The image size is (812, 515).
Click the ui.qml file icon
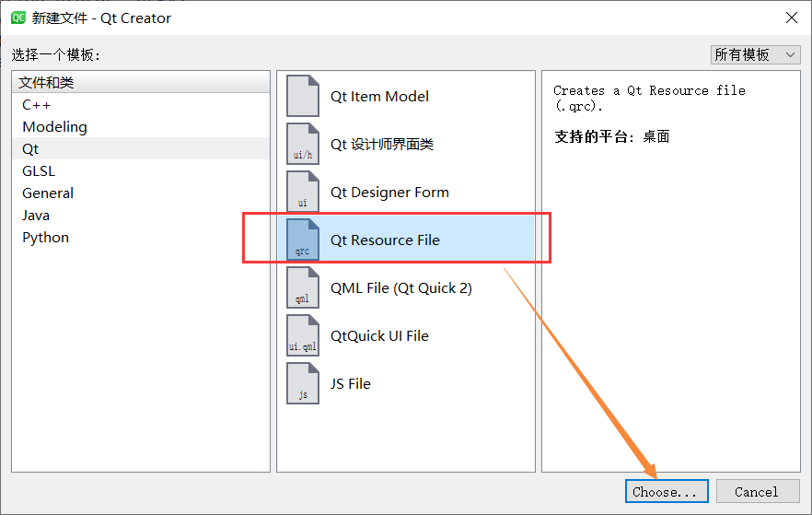coord(302,335)
